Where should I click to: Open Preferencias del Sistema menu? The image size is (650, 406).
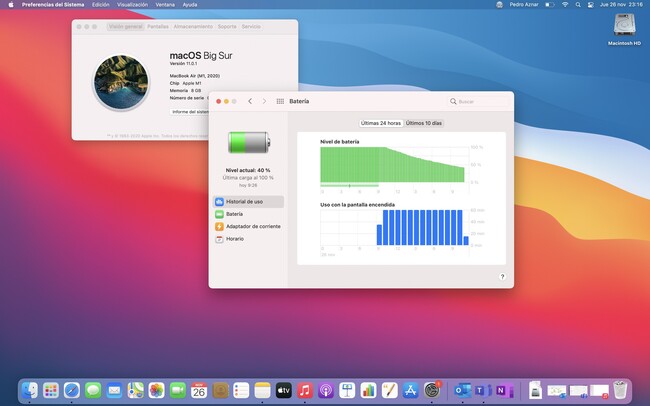tap(53, 5)
